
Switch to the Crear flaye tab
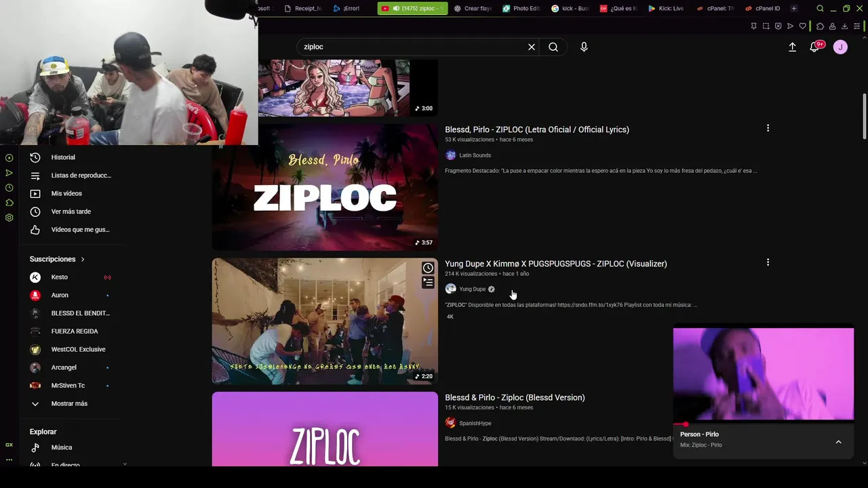coord(473,8)
